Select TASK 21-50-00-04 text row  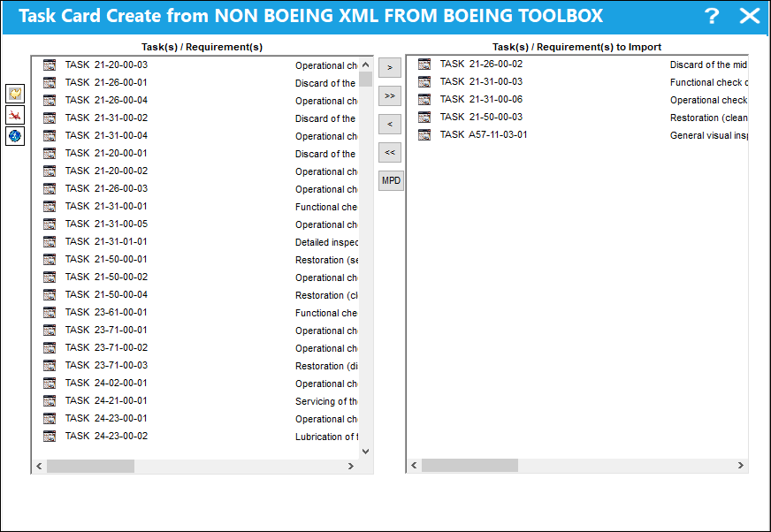click(106, 294)
